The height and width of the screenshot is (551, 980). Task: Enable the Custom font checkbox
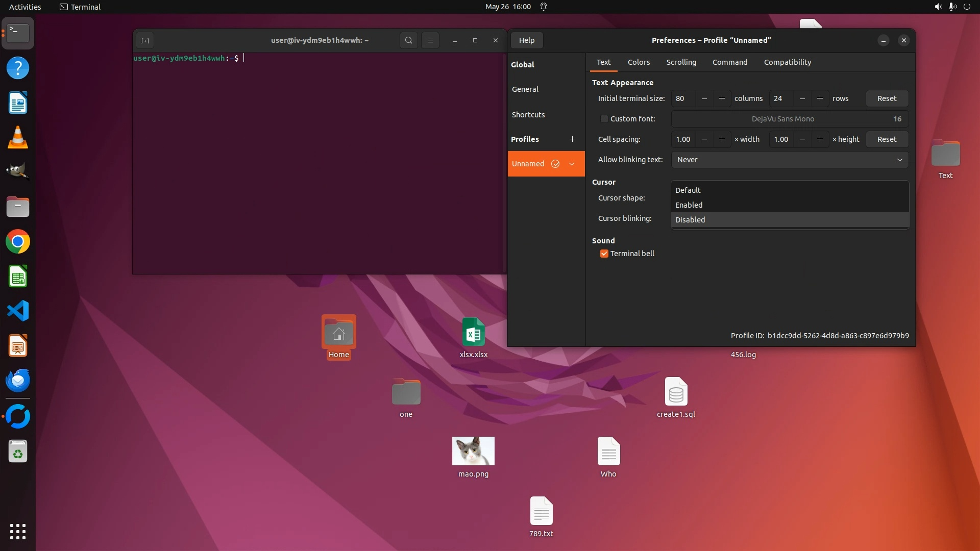pyautogui.click(x=604, y=119)
